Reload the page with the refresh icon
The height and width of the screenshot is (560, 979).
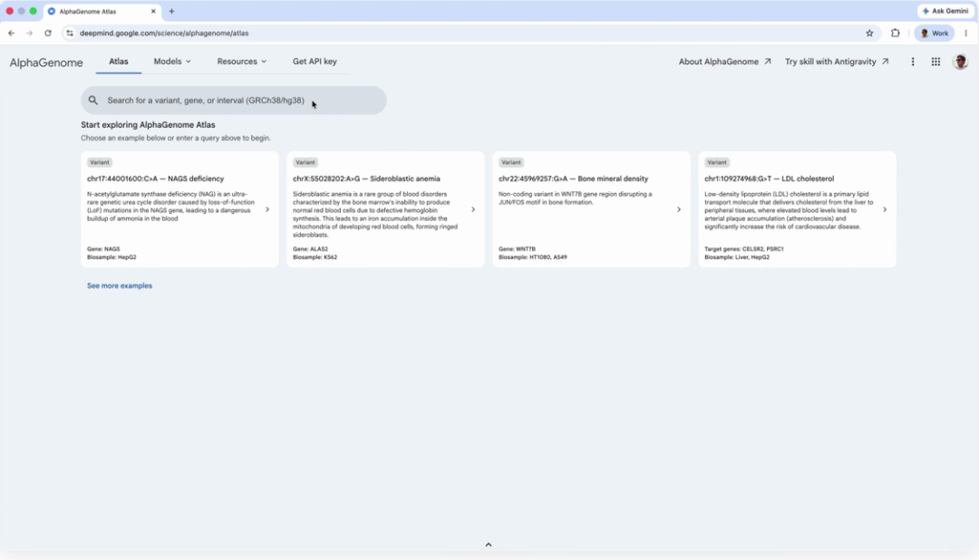47,34
